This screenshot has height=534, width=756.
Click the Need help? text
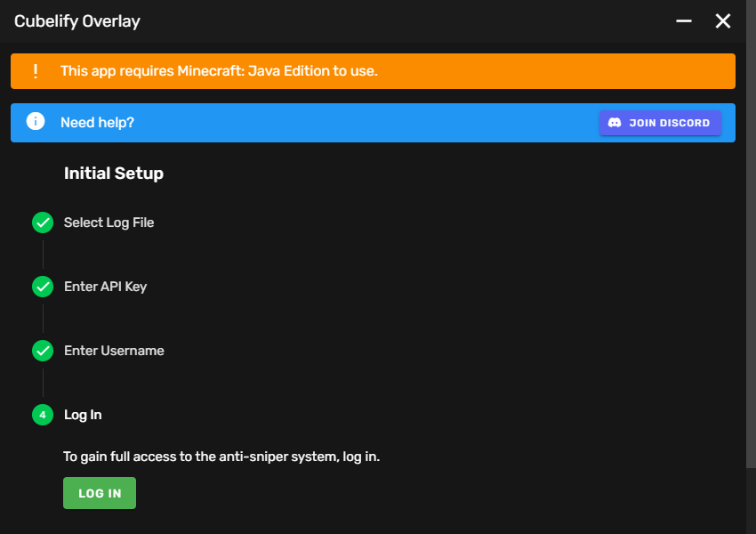click(97, 122)
